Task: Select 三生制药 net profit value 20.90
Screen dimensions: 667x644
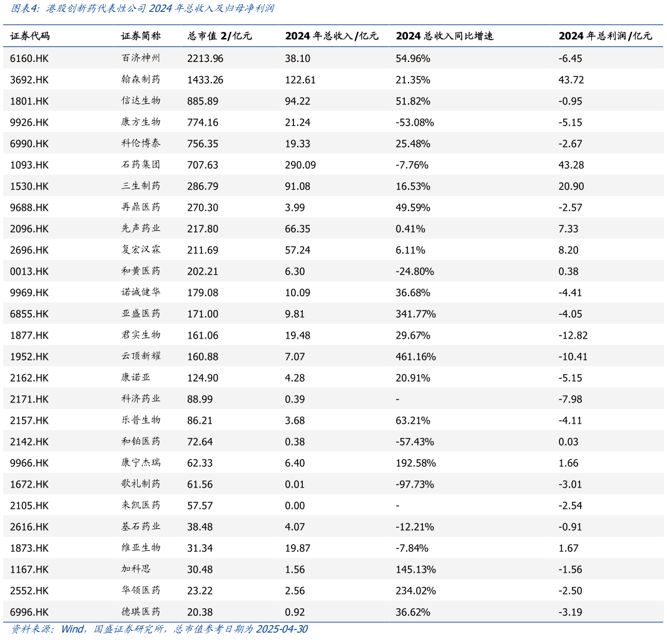Action: pyautogui.click(x=571, y=186)
